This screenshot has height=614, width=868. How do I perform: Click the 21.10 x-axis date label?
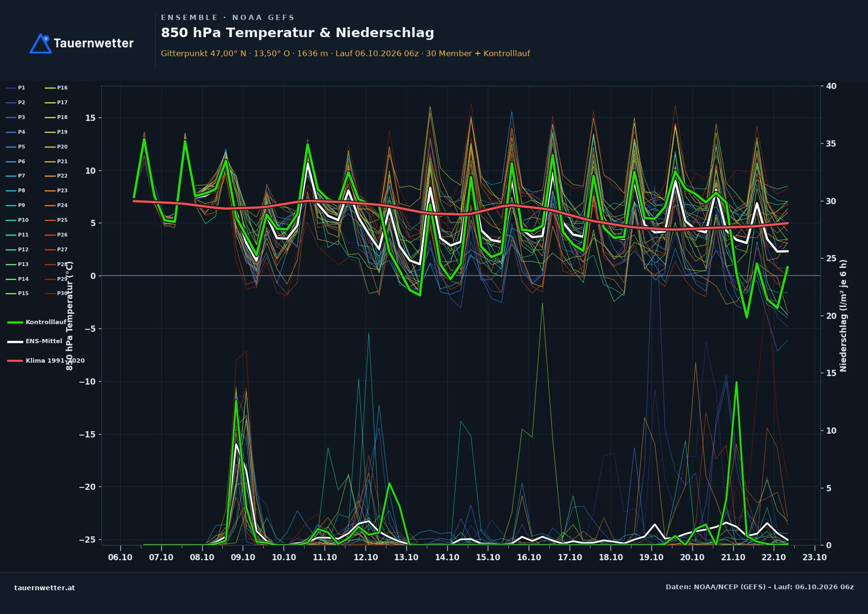pyautogui.click(x=733, y=557)
